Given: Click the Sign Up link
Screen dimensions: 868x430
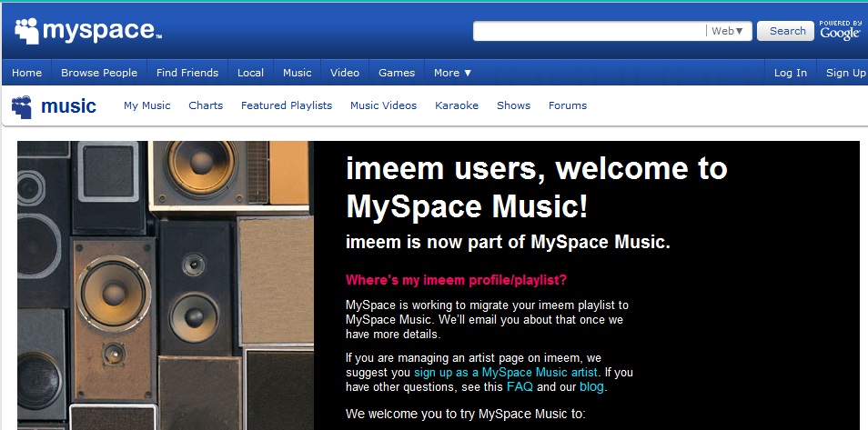Looking at the screenshot, I should click(x=846, y=73).
